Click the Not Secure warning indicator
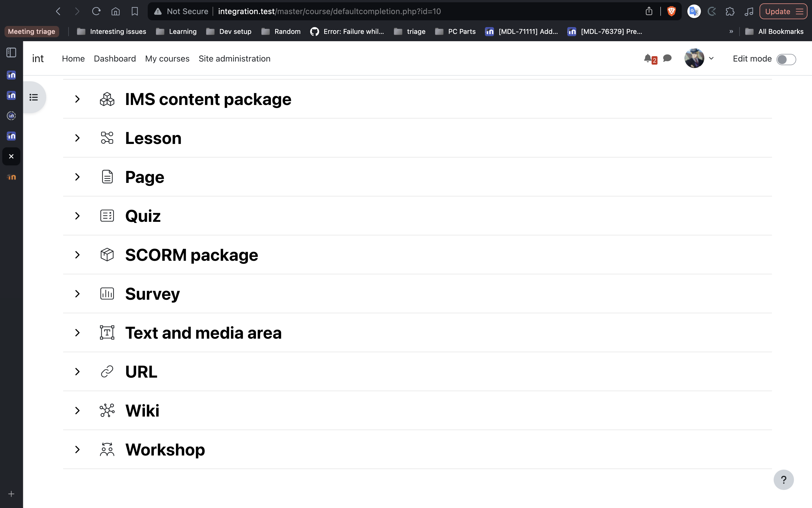Image resolution: width=812 pixels, height=508 pixels. coord(181,11)
